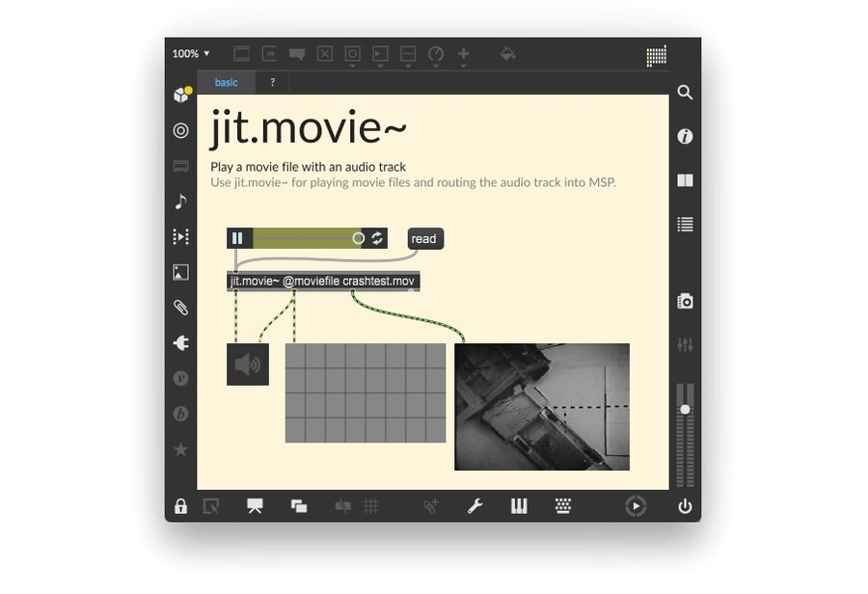Open the list view icon in right sidebar
The height and width of the screenshot is (594, 868).
coord(685,225)
